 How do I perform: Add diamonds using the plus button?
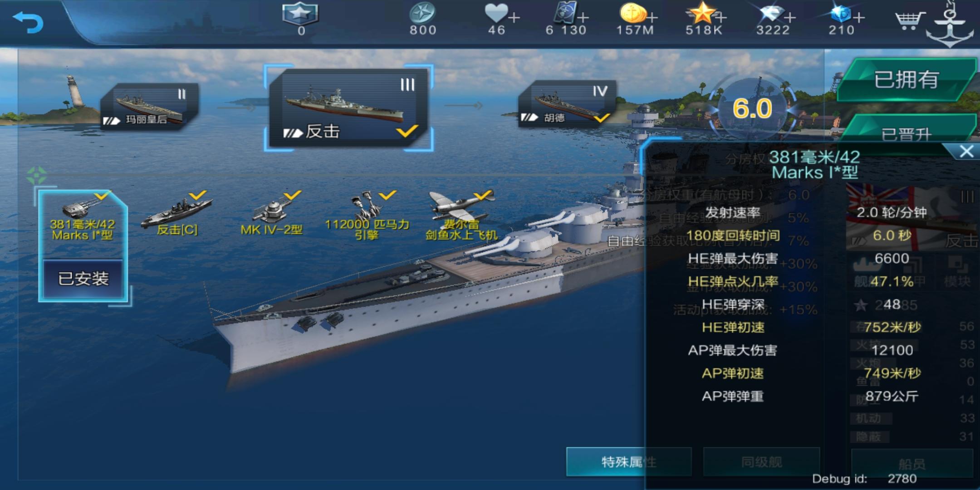coord(790,18)
